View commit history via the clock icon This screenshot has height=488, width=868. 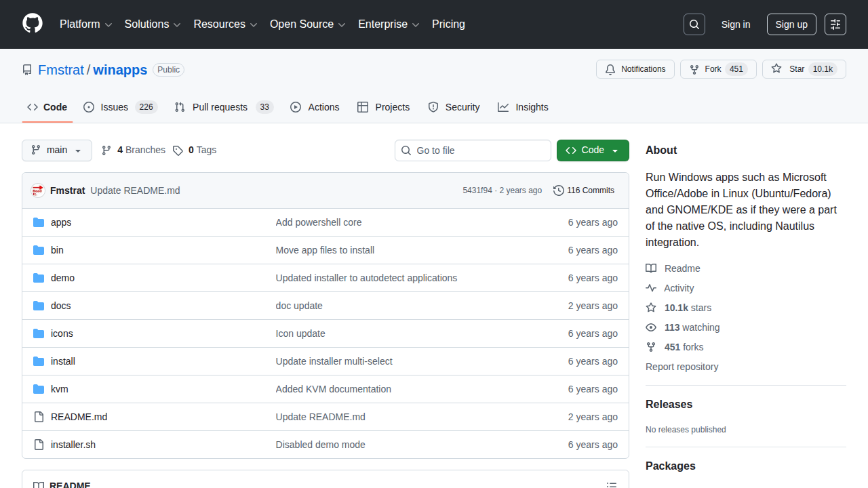tap(558, 190)
